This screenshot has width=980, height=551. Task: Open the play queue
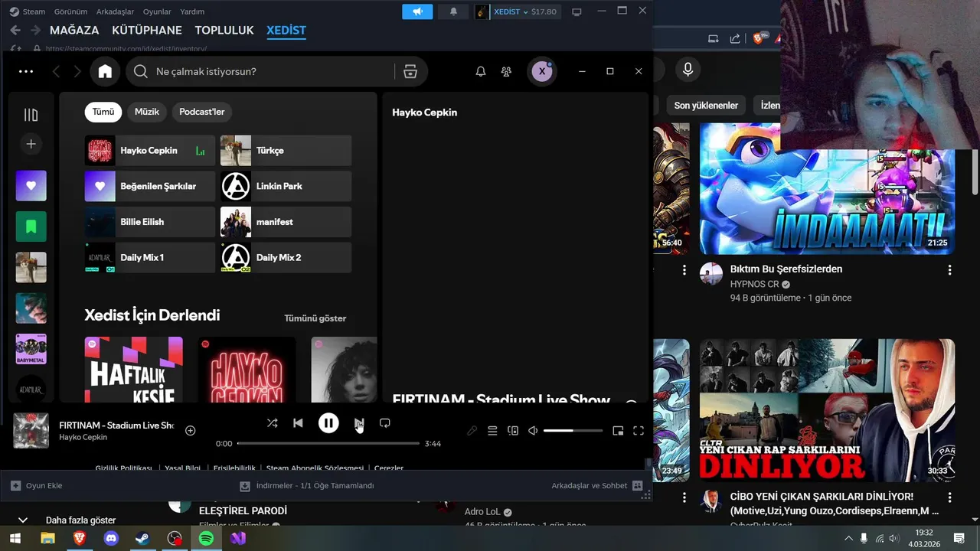click(x=492, y=431)
